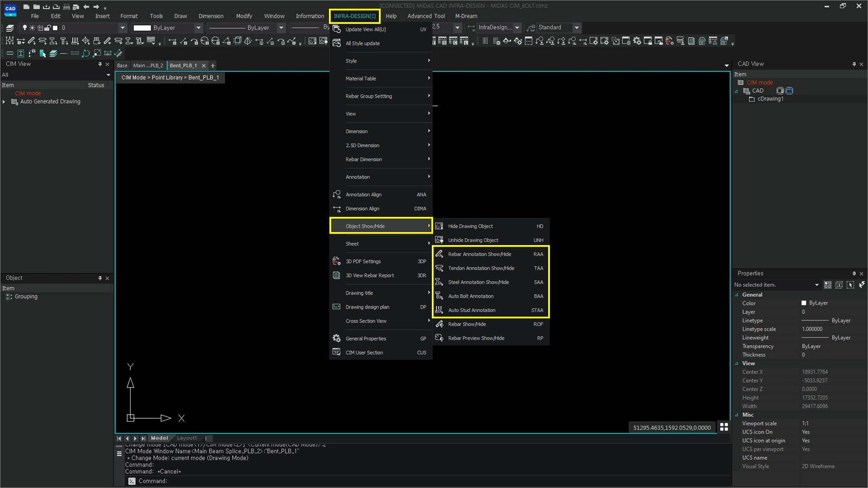
Task: Open the Layer Properties manager icon
Action: coord(10,28)
